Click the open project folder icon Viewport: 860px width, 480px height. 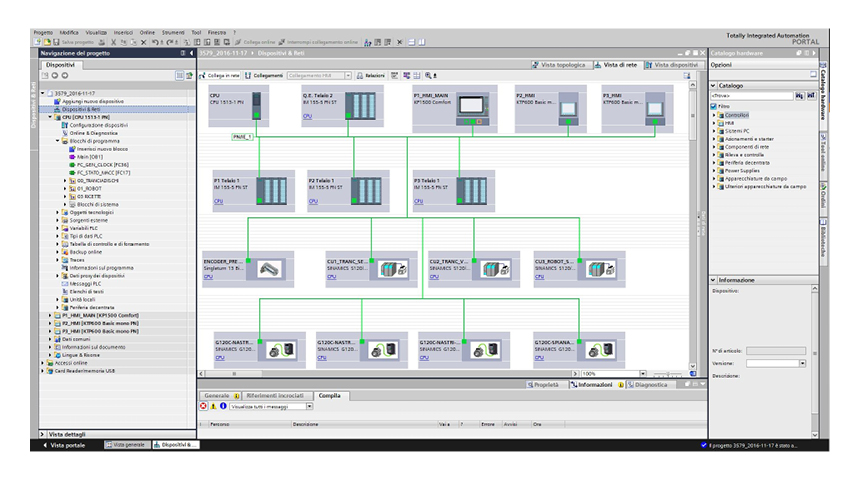tap(47, 42)
